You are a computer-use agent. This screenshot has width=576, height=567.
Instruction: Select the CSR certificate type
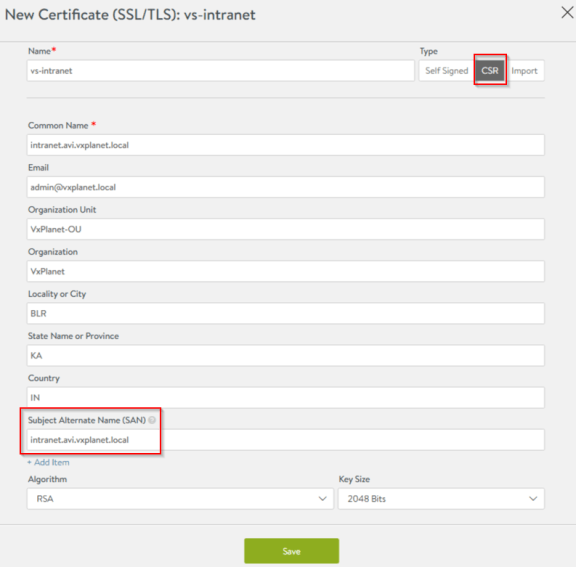tap(490, 71)
